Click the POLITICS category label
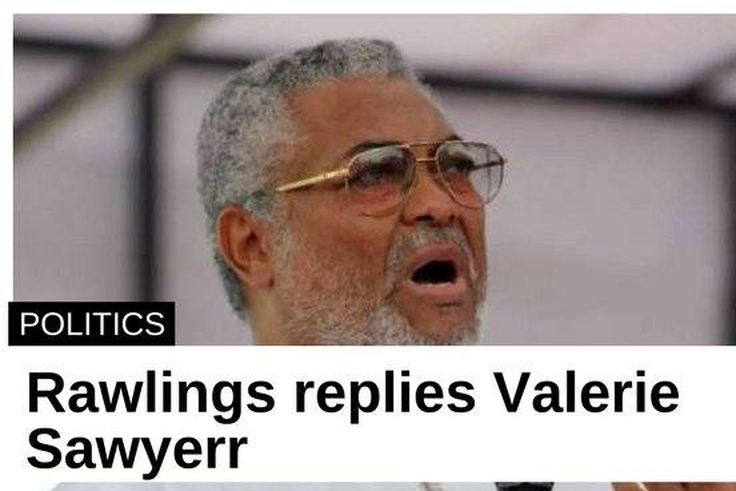 pyautogui.click(x=92, y=324)
